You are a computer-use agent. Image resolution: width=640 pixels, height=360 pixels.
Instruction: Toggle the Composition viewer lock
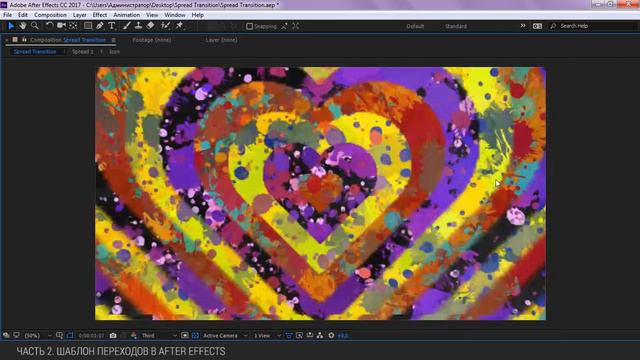[24, 40]
